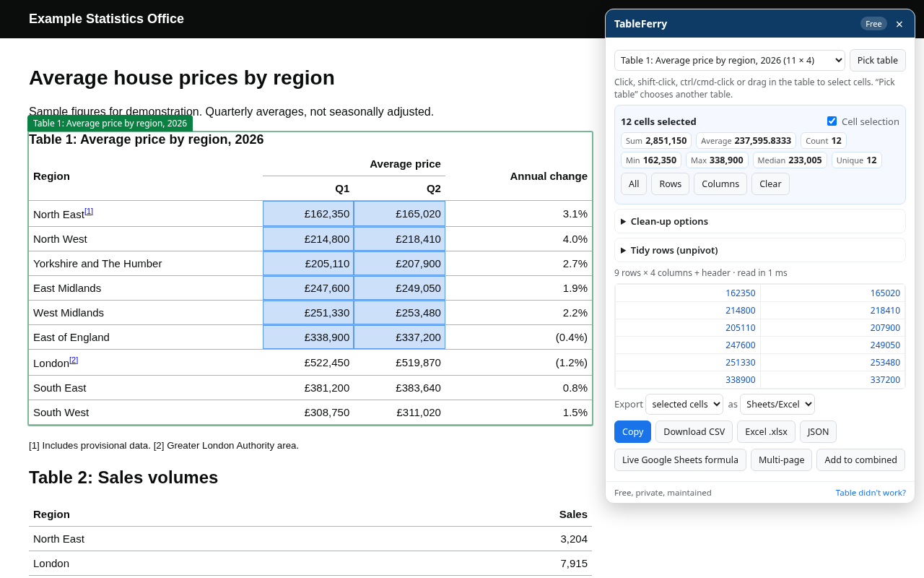Click the £519,870 London Q2 cell
The image size is (924, 578).
[x=399, y=363]
